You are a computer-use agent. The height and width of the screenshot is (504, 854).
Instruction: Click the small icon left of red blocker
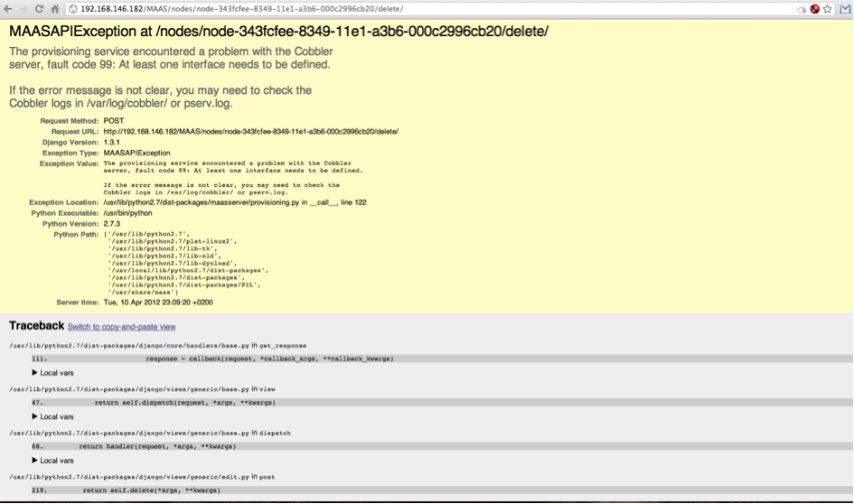[802, 9]
